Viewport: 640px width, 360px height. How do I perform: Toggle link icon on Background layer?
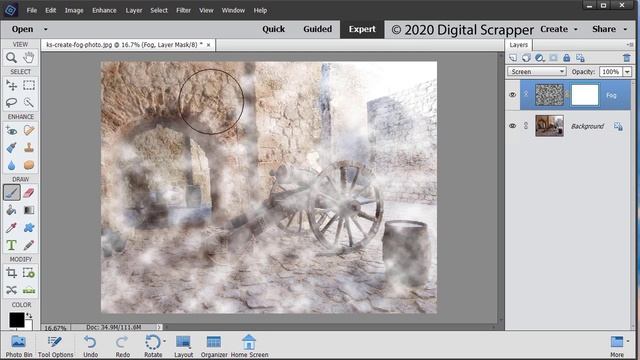[526, 126]
